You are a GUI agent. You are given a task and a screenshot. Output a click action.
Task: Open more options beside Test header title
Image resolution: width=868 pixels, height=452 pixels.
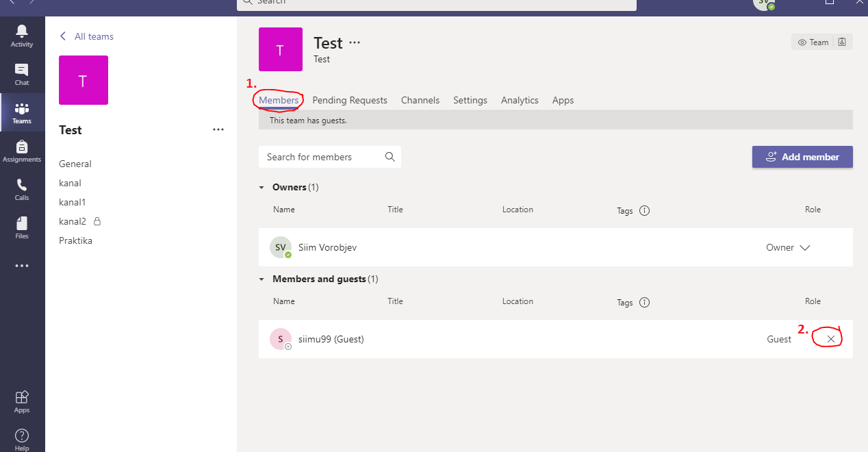(x=355, y=42)
